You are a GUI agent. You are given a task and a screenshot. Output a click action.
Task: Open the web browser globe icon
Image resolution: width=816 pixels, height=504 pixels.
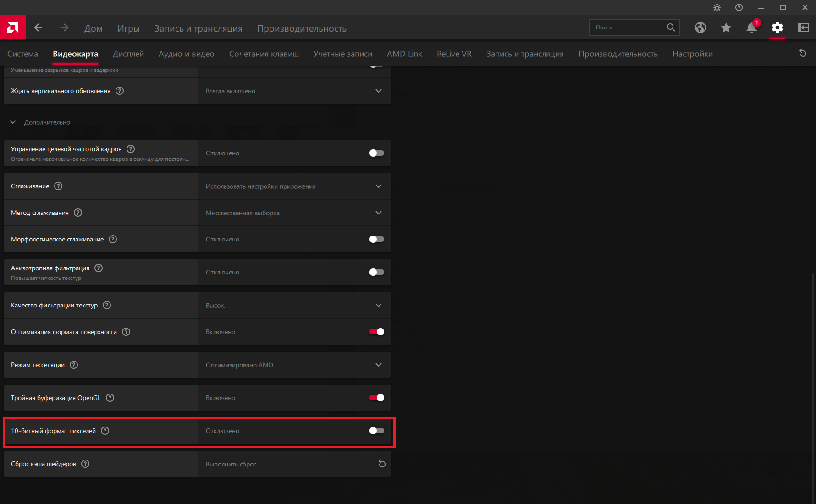pos(700,27)
